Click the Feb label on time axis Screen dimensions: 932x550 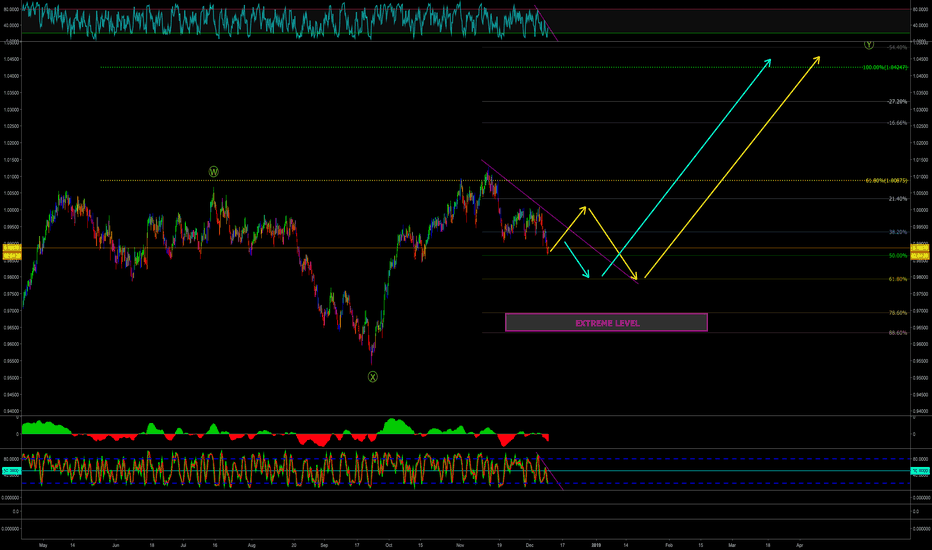(x=669, y=545)
